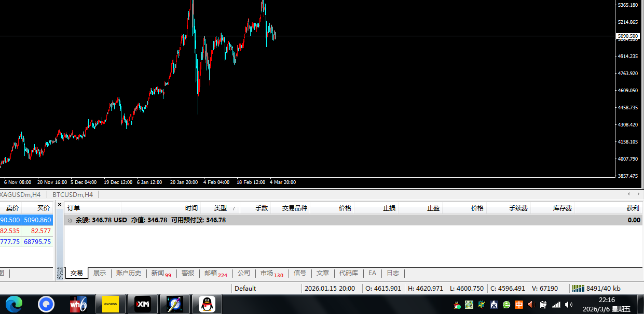Switch to the 账户历史 tab
Screen dimensions: 644x314
128,273
